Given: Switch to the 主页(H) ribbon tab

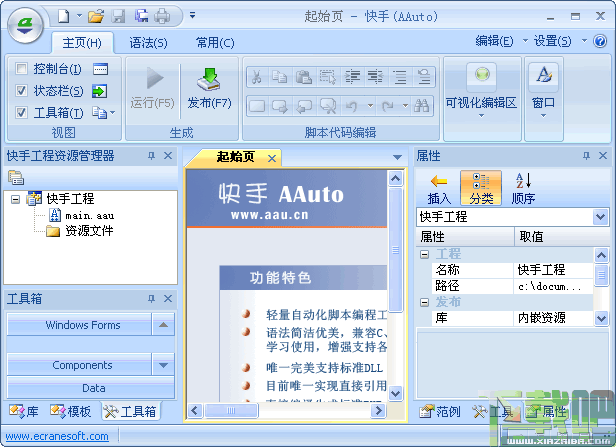Looking at the screenshot, I should click(x=82, y=42).
